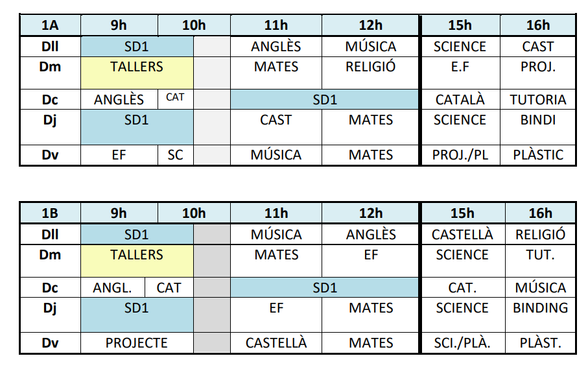Click the 1A class header cell
The width and height of the screenshot is (588, 369).
tap(50, 26)
